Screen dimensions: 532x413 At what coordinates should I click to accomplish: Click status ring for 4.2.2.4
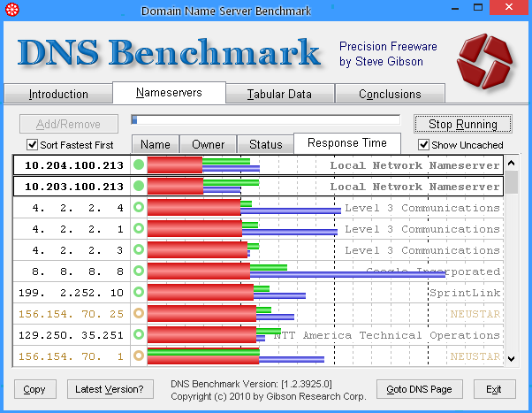coord(139,207)
